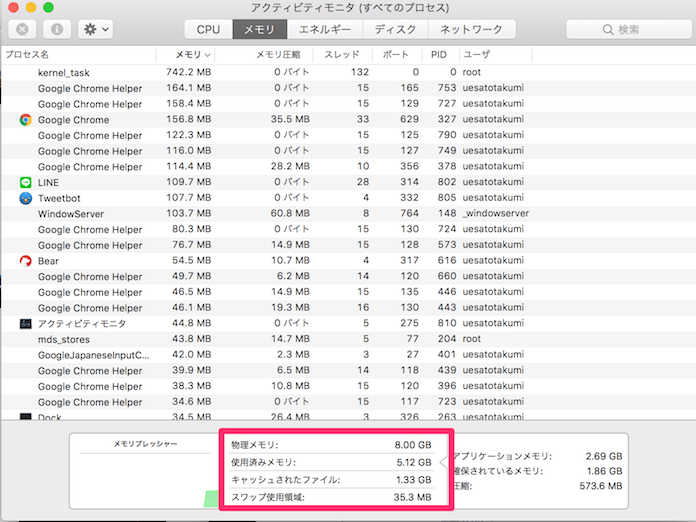The width and height of the screenshot is (696, 522).
Task: Click the 確保されているメモリ 1.86 GB entry
Action: pos(537,471)
